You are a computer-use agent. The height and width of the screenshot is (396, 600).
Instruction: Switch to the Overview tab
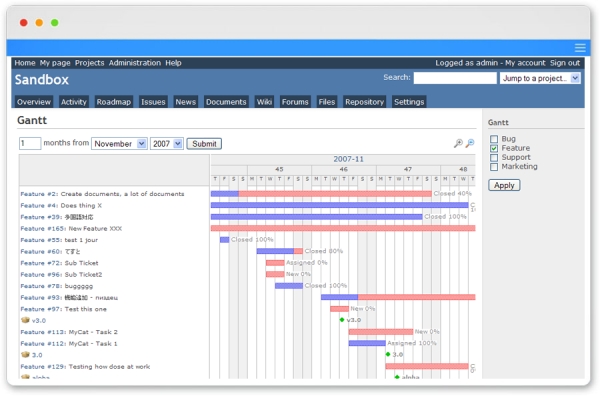point(34,102)
